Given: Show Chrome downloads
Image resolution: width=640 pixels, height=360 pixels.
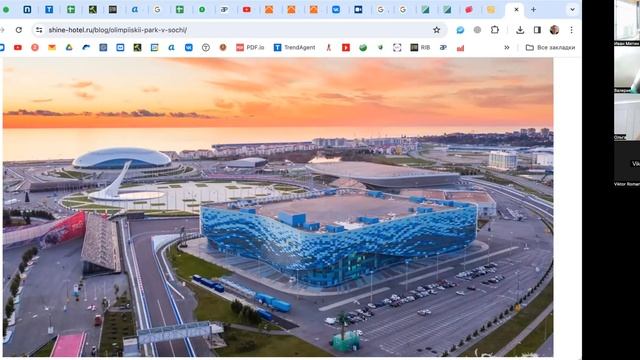Looking at the screenshot, I should pyautogui.click(x=520, y=30).
